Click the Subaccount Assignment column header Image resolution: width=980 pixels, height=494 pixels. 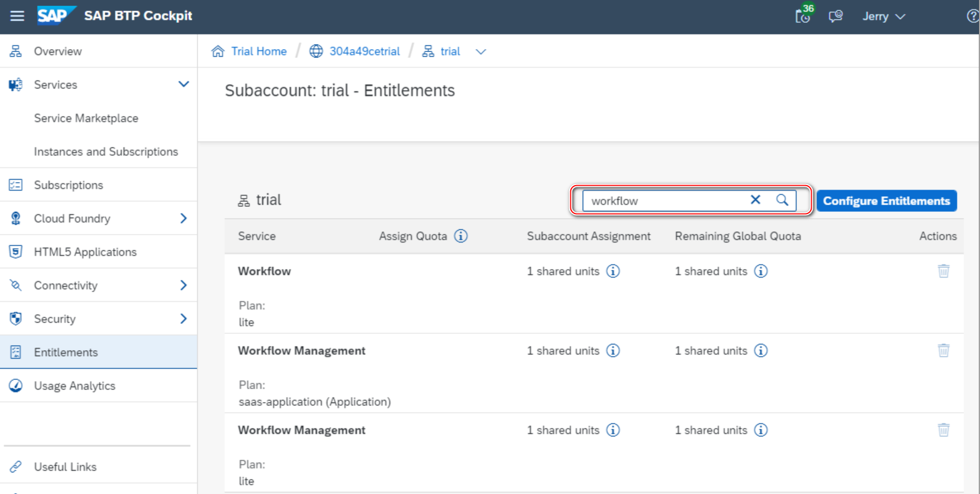[x=589, y=236]
